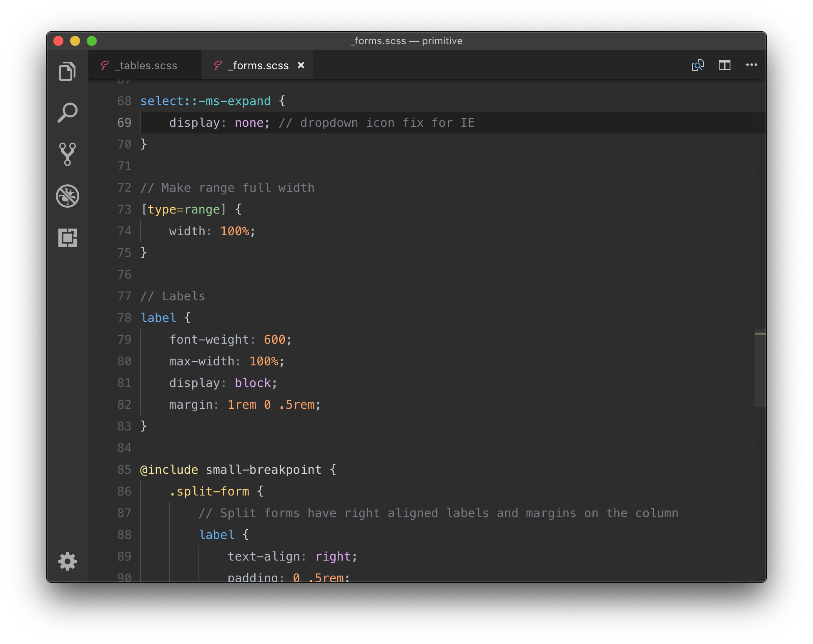The height and width of the screenshot is (644, 813).
Task: Open the Manage settings gear
Action: pyautogui.click(x=67, y=561)
